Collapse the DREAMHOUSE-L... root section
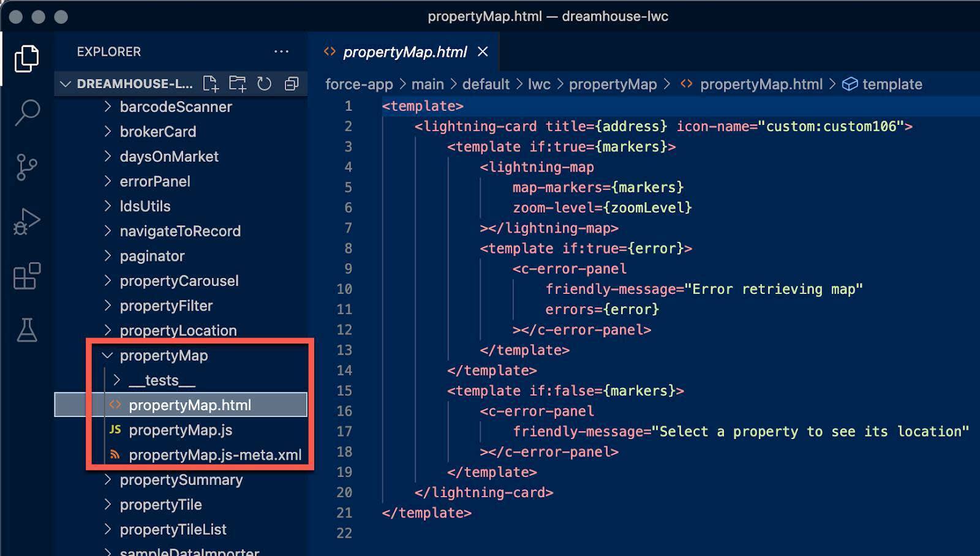980x556 pixels. pos(66,84)
